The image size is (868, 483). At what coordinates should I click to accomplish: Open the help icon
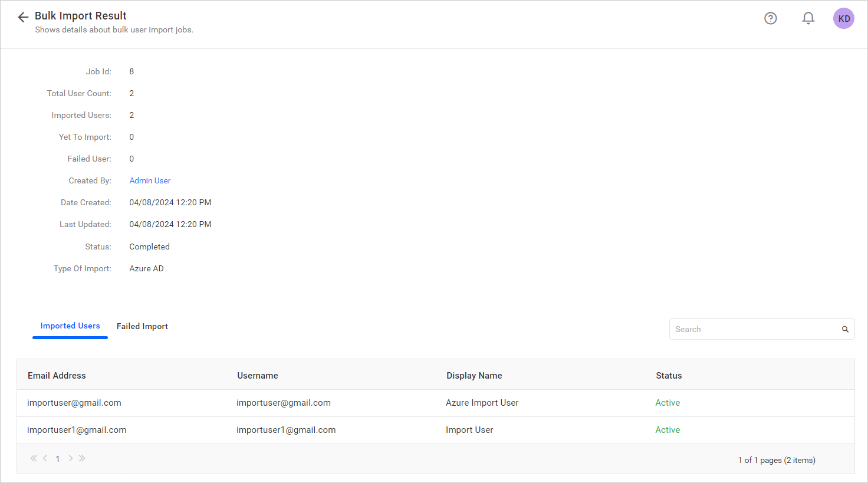pyautogui.click(x=770, y=18)
